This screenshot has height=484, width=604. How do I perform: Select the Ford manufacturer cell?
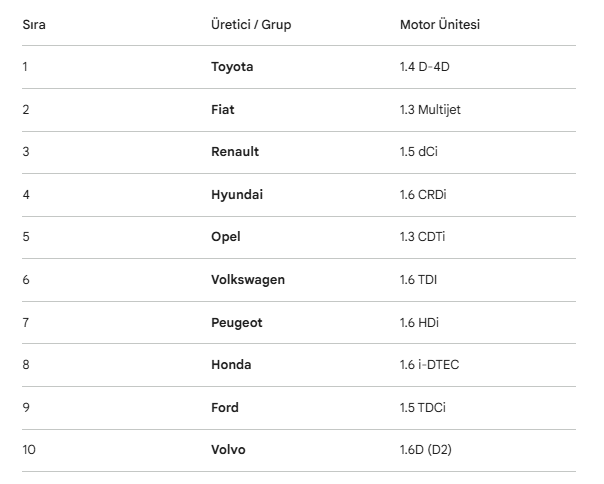(x=225, y=408)
